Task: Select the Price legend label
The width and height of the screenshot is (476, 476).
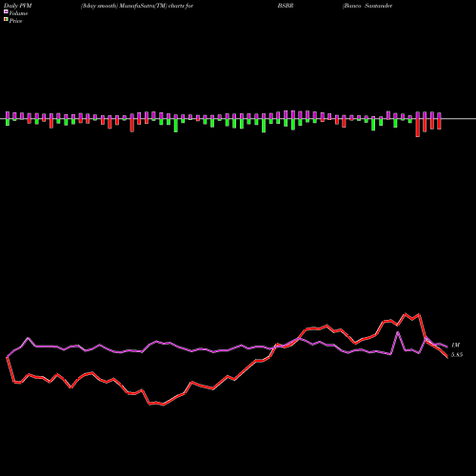Action: (x=15, y=21)
